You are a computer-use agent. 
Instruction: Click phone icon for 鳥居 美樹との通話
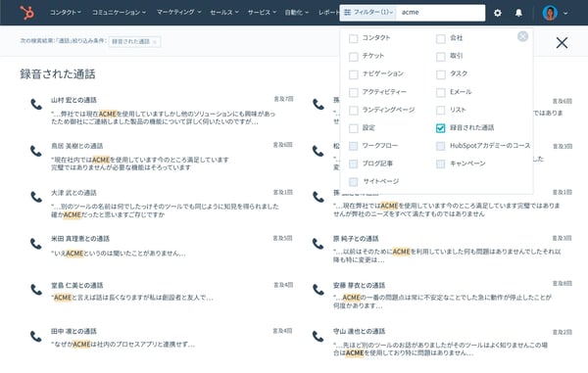tap(36, 151)
